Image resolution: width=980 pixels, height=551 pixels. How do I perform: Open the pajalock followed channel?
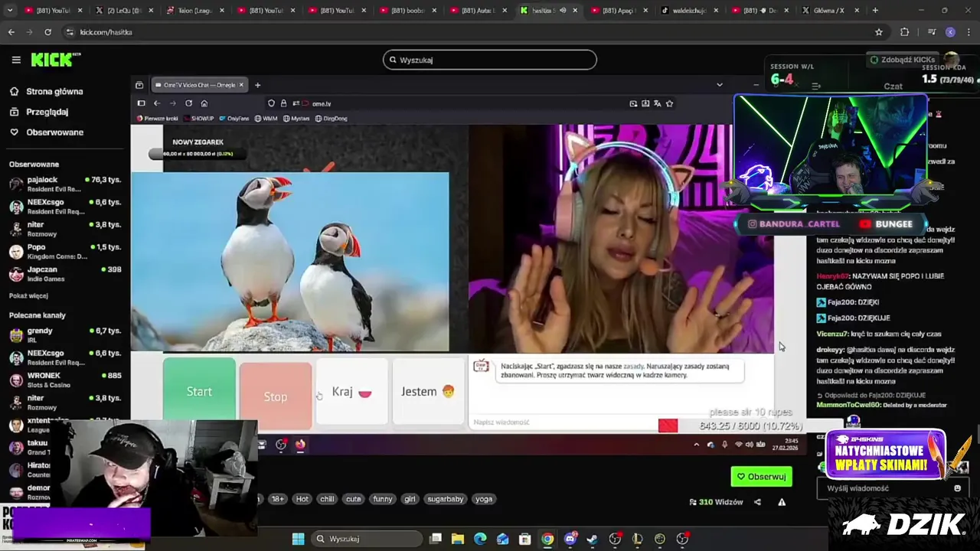[65, 184]
